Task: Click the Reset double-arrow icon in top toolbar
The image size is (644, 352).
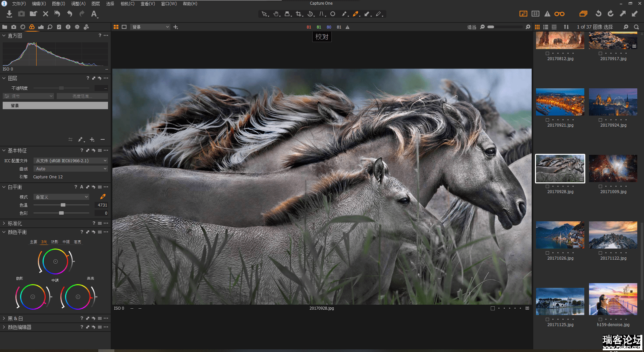Action: 57,14
